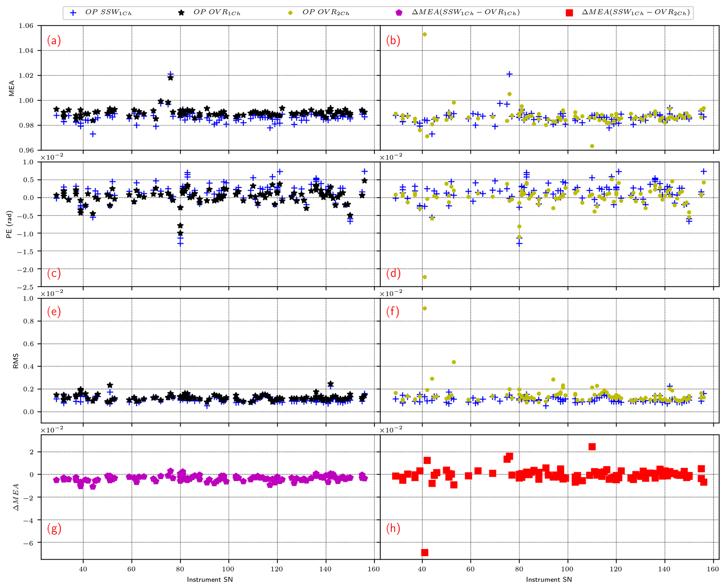Click the red (d) panel label
Image resolution: width=726 pixels, height=588 pixels.
[x=393, y=273]
